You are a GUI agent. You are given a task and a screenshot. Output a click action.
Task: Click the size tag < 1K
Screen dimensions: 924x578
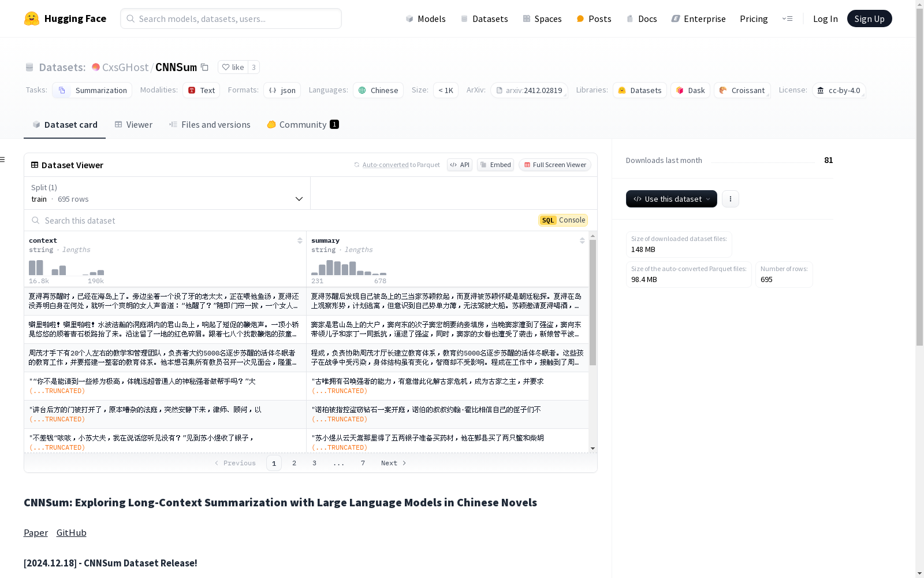pyautogui.click(x=446, y=90)
